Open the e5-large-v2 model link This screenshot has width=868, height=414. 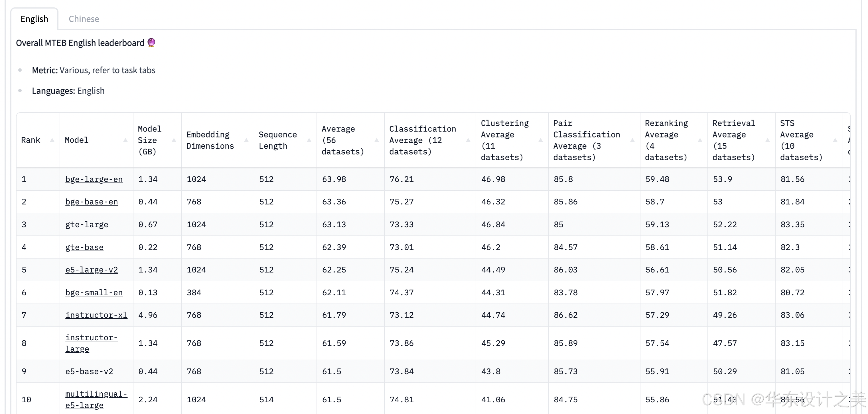point(91,270)
